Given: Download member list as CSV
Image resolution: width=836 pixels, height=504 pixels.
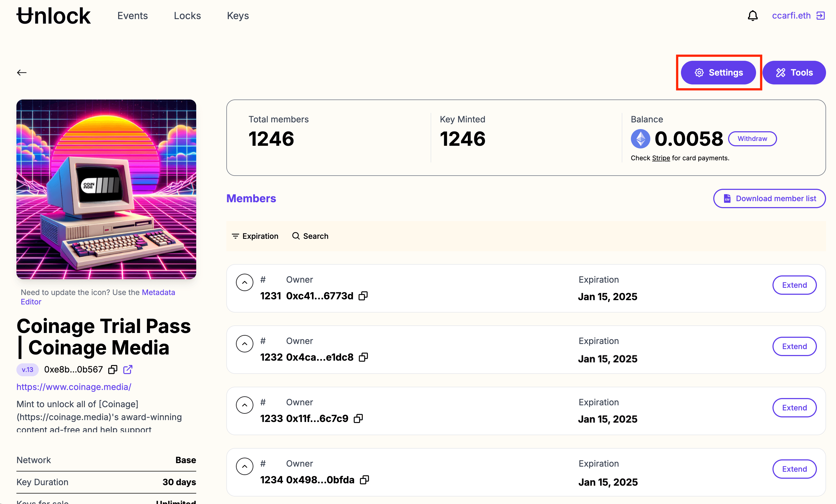Looking at the screenshot, I should point(769,199).
